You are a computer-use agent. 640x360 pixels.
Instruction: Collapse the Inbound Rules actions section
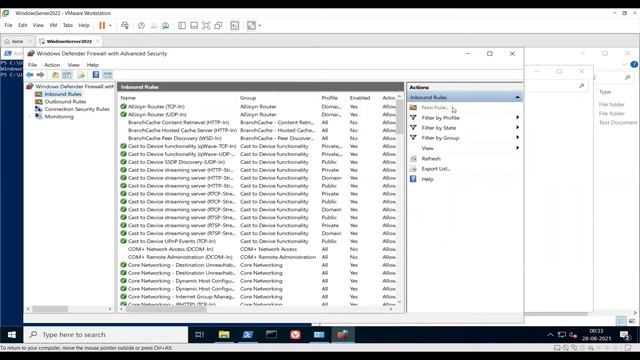click(x=517, y=98)
